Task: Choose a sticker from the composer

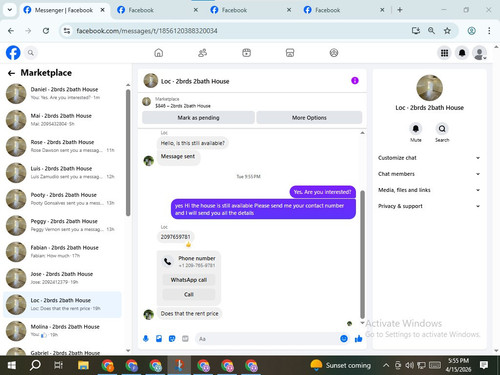Action: click(172, 339)
